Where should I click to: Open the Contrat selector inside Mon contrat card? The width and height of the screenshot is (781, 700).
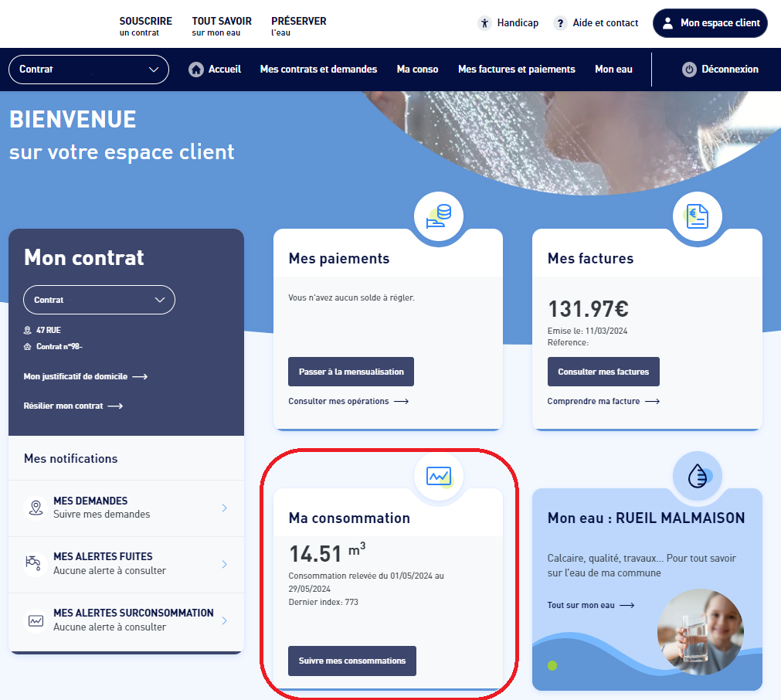(x=99, y=300)
